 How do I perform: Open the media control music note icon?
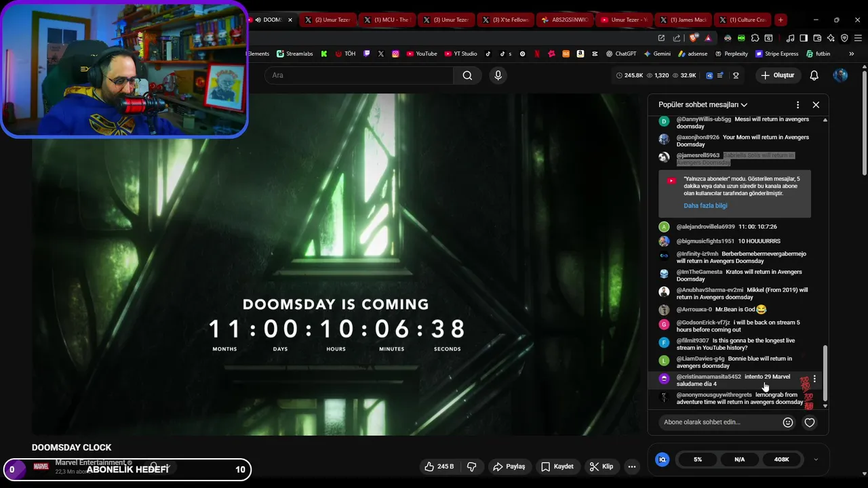coord(790,38)
